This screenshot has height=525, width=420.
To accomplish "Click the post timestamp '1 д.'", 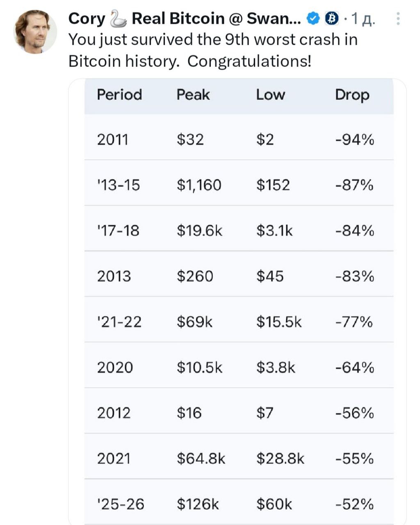I will pos(363,19).
